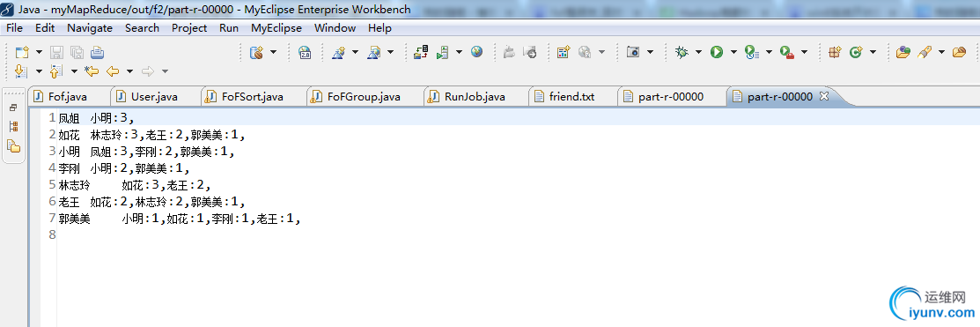Image resolution: width=980 pixels, height=327 pixels.
Task: Click the External Tools run icon
Action: tap(787, 53)
